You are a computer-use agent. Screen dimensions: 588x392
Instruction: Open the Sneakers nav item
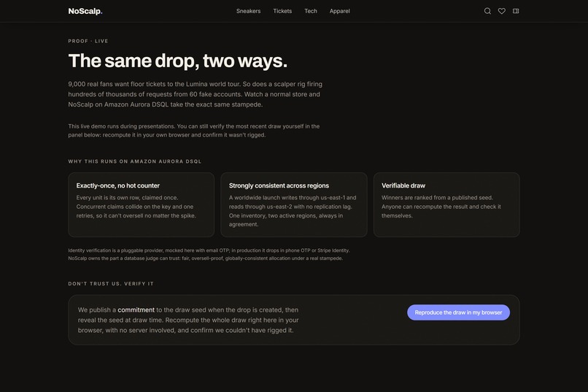[248, 11]
